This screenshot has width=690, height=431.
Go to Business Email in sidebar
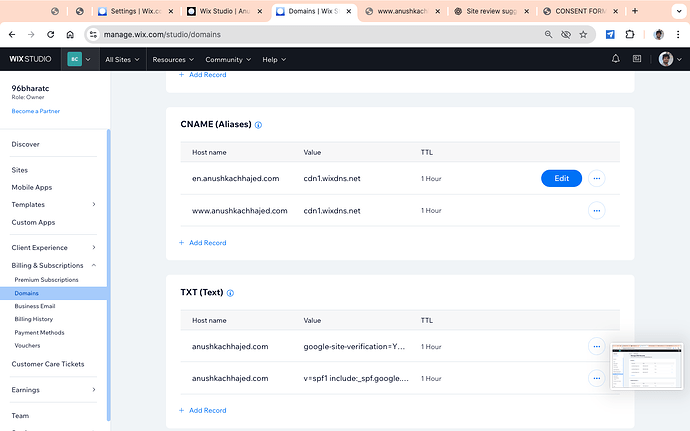coord(35,306)
